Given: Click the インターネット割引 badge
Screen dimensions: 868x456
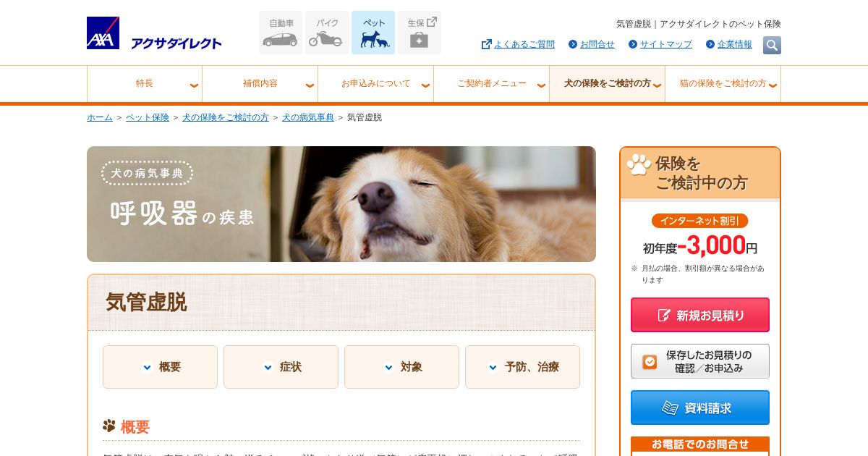Looking at the screenshot, I should point(700,221).
